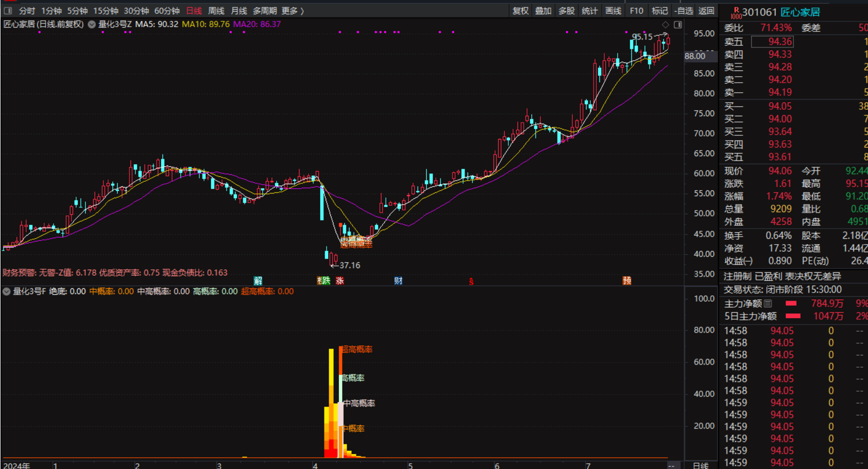Click the 解 unlock event marker
The height and width of the screenshot is (469, 868).
258,281
